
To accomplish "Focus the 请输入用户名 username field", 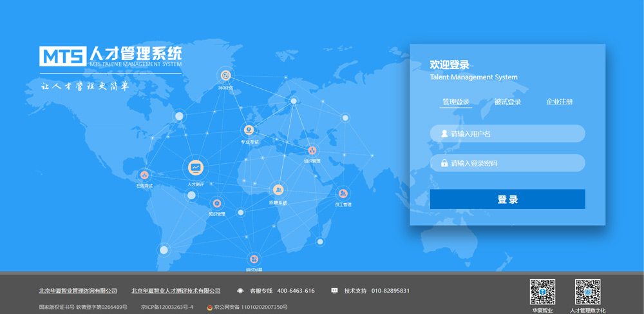I will 507,133.
